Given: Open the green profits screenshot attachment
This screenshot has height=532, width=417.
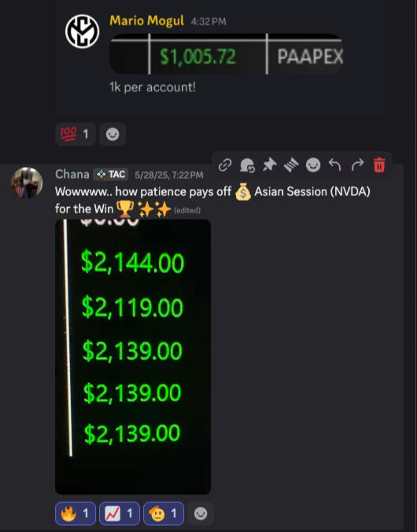Looking at the screenshot, I should (x=133, y=357).
